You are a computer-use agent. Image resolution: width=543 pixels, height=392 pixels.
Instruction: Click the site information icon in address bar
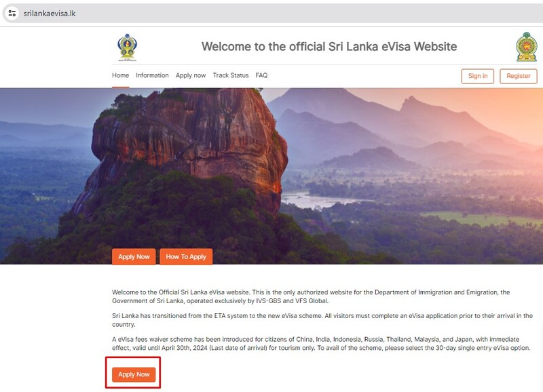point(12,14)
